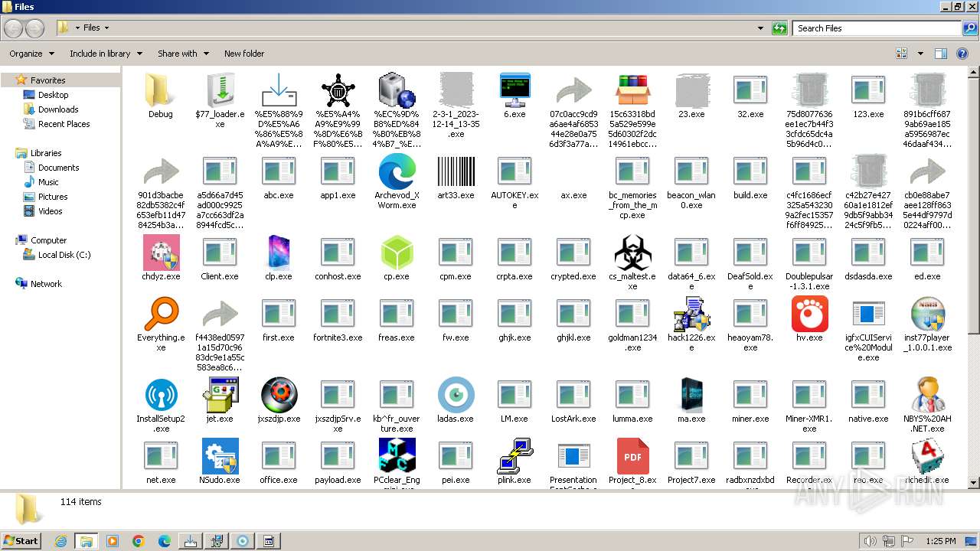
Task: Open Recent Places in navigation pane
Action: coord(64,124)
